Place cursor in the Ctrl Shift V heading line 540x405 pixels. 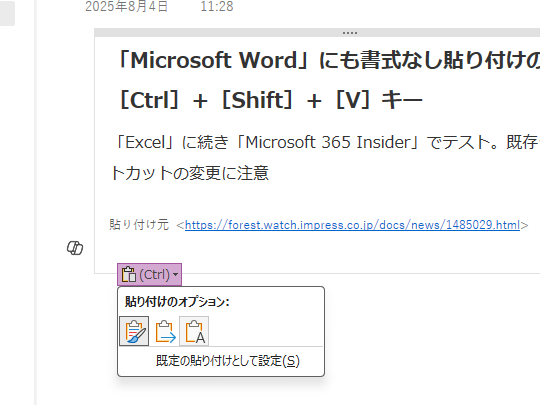(x=270, y=100)
